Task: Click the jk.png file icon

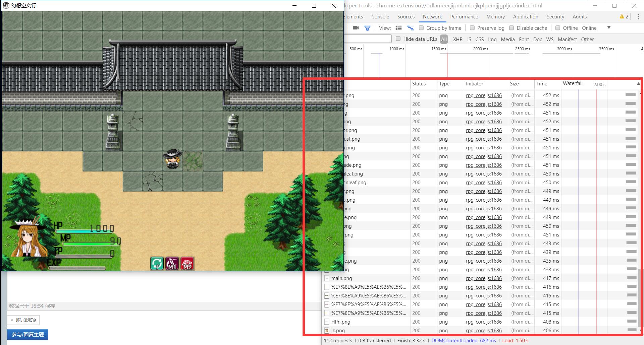Action: 327,331
